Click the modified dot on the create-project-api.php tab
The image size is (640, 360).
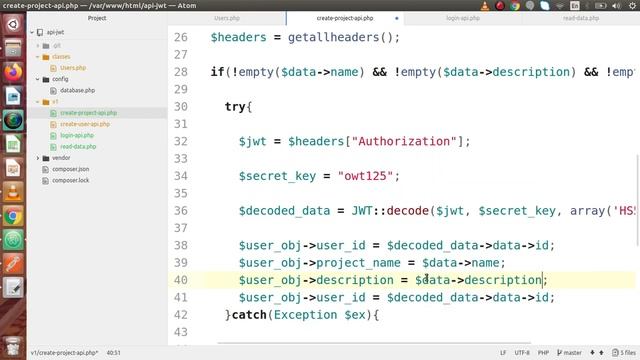[x=397, y=18]
